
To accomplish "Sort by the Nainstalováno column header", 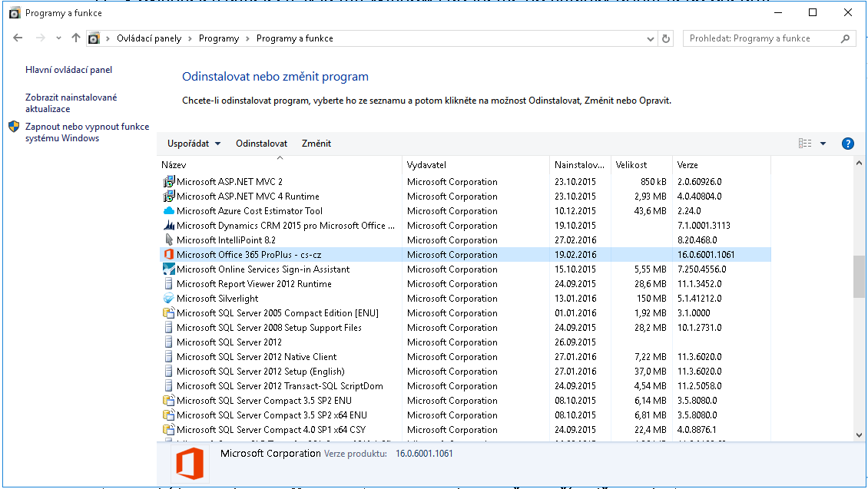I will point(580,165).
